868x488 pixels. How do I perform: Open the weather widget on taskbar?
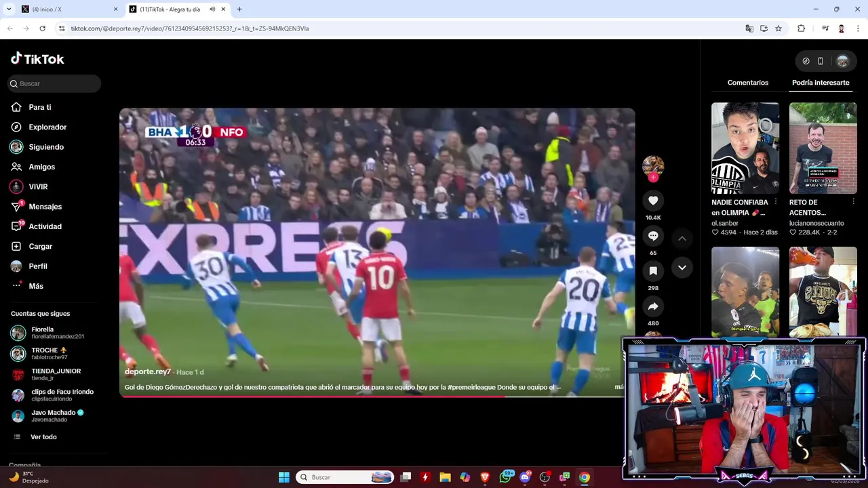28,477
